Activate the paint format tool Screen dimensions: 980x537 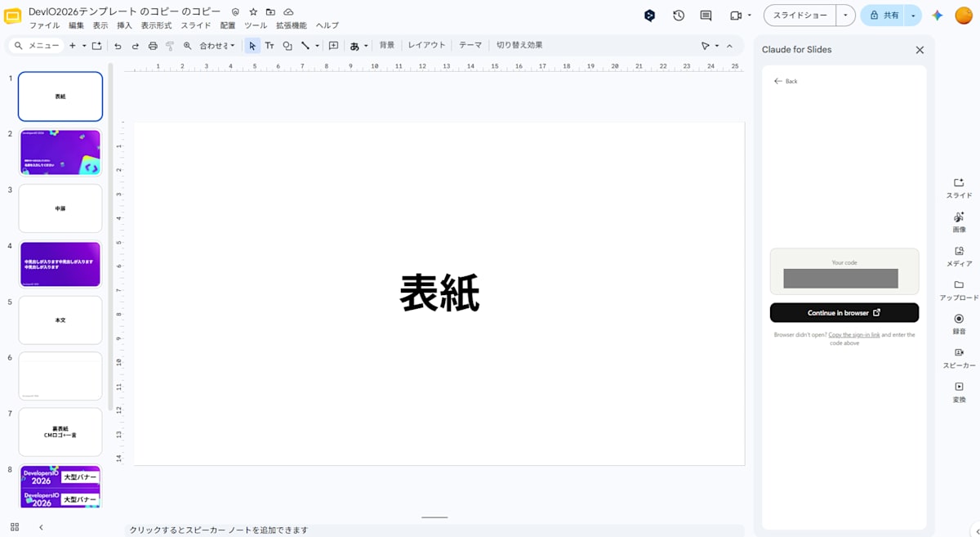point(170,46)
